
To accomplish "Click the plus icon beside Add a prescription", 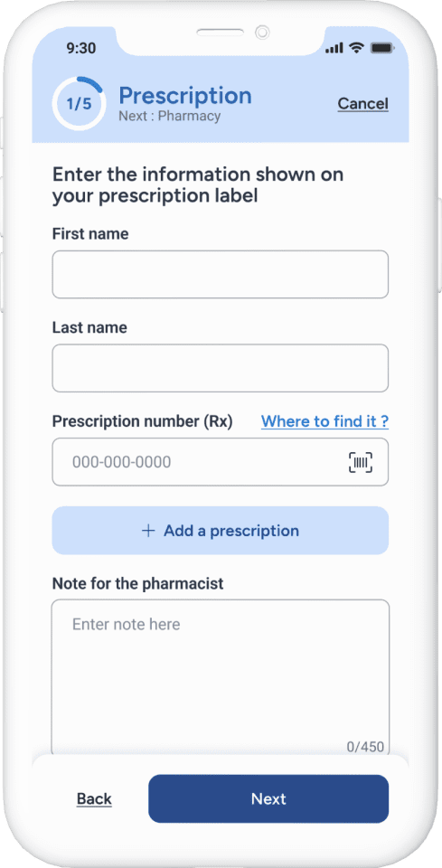I will point(147,531).
